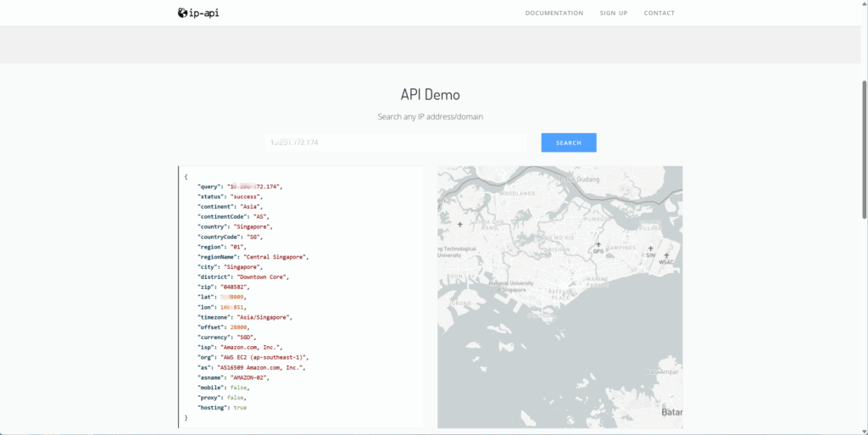Screen dimensions: 868x435
Task: Select the "proxy": false line
Action: tap(221, 398)
